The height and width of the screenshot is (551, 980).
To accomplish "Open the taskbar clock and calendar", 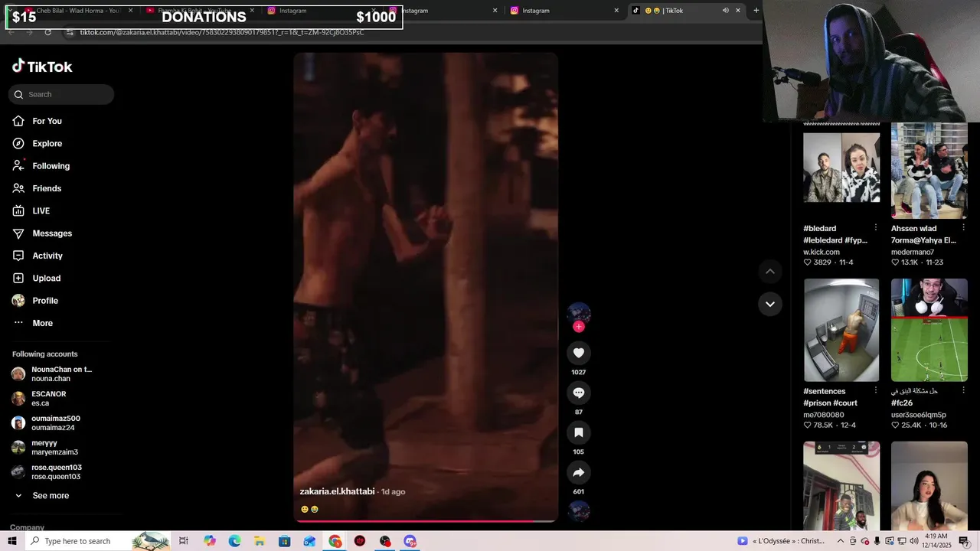I will coord(938,541).
